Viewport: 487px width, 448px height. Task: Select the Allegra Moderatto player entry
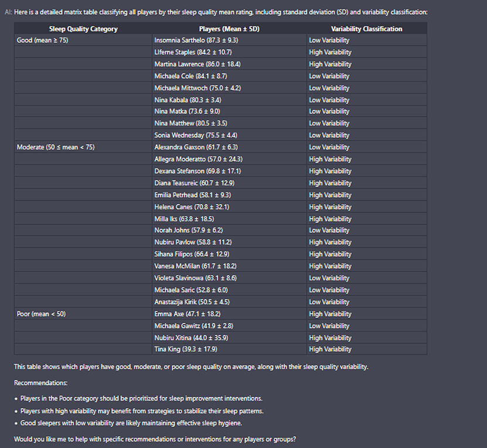(x=198, y=159)
